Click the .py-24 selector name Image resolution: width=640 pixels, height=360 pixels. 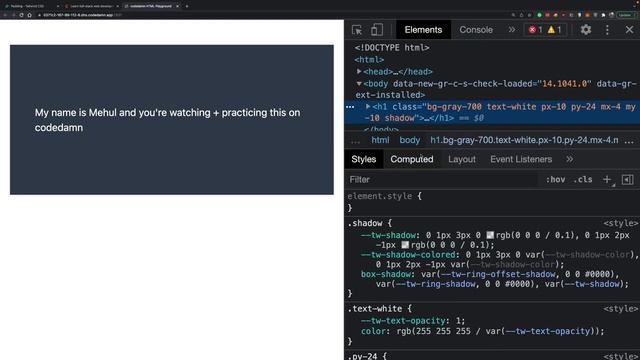pos(362,356)
